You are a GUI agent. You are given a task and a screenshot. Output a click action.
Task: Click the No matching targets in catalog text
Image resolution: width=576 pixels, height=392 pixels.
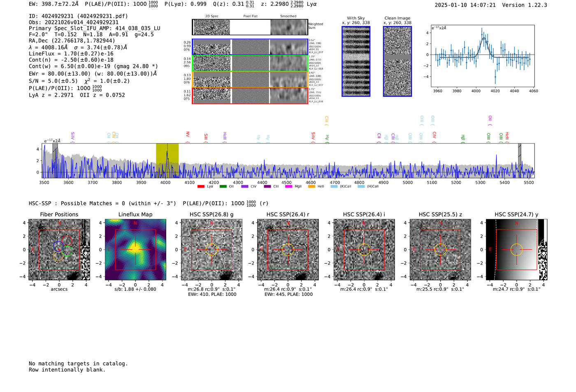(78, 363)
